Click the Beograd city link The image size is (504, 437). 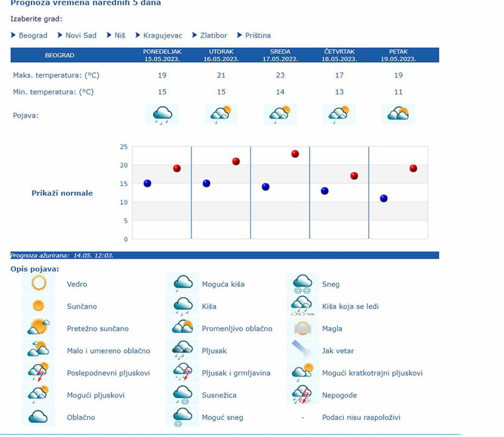33,35
